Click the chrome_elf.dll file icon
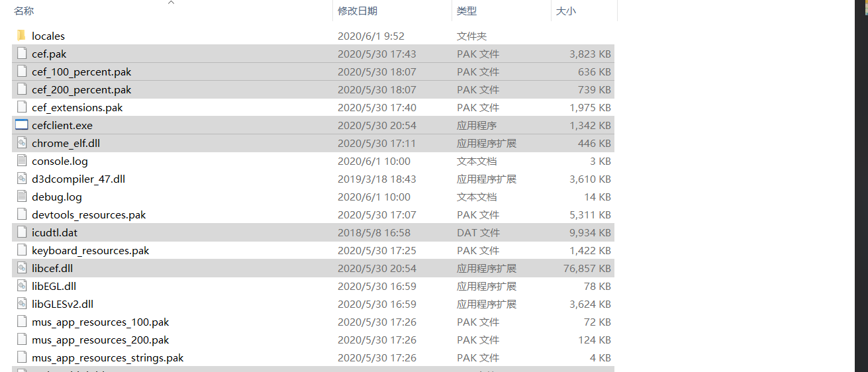868x372 pixels. (21, 143)
